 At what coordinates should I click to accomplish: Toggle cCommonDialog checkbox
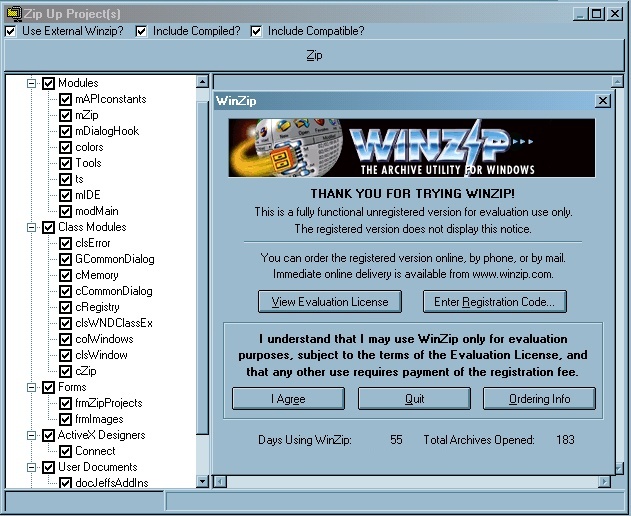click(65, 291)
